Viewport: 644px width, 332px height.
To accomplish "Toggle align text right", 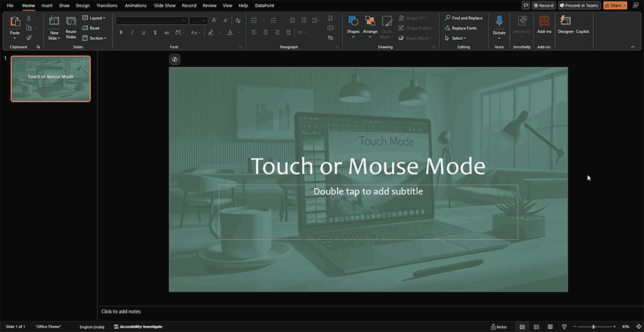I will point(277,32).
